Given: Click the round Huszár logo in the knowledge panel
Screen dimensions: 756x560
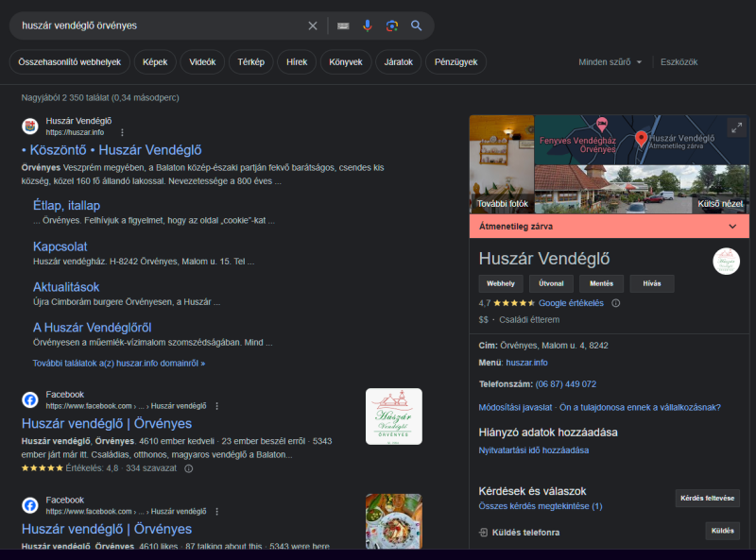Looking at the screenshot, I should tap(726, 262).
